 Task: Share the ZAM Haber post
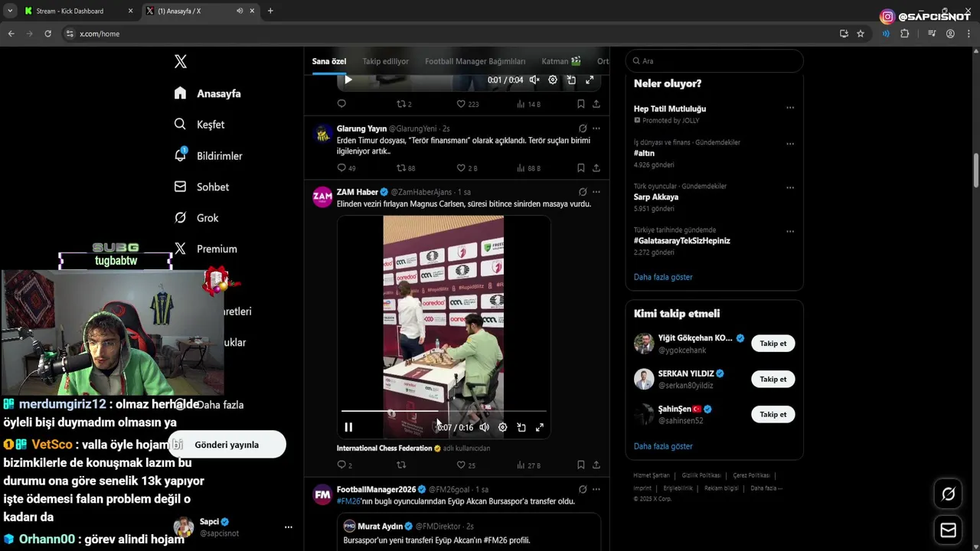point(596,465)
